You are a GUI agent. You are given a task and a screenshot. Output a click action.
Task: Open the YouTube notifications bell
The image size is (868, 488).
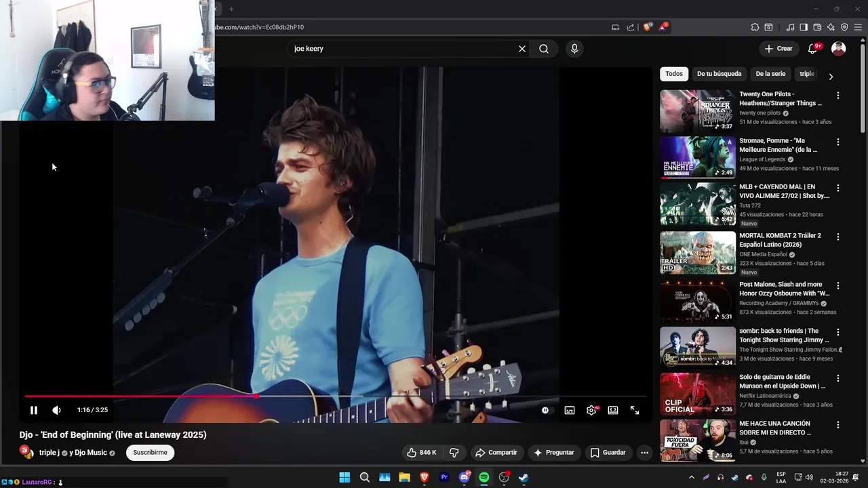click(813, 49)
